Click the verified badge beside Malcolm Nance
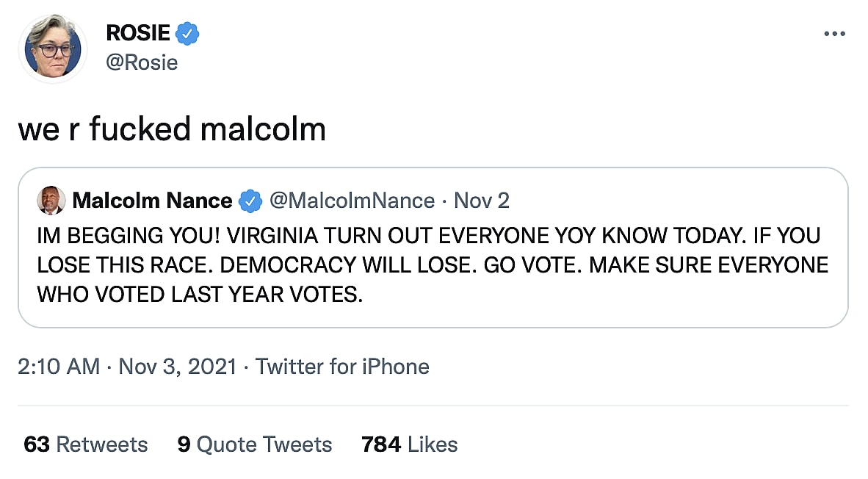Image resolution: width=868 pixels, height=479 pixels. click(x=251, y=201)
